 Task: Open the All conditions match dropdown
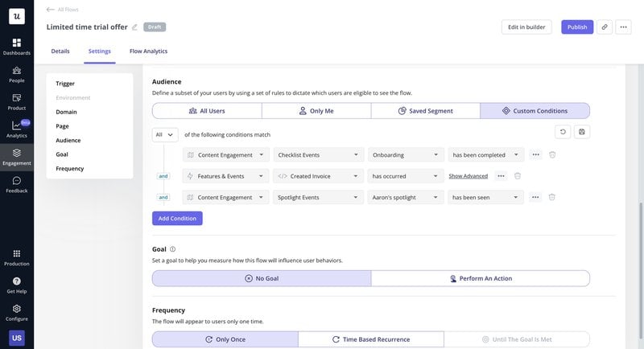(165, 134)
